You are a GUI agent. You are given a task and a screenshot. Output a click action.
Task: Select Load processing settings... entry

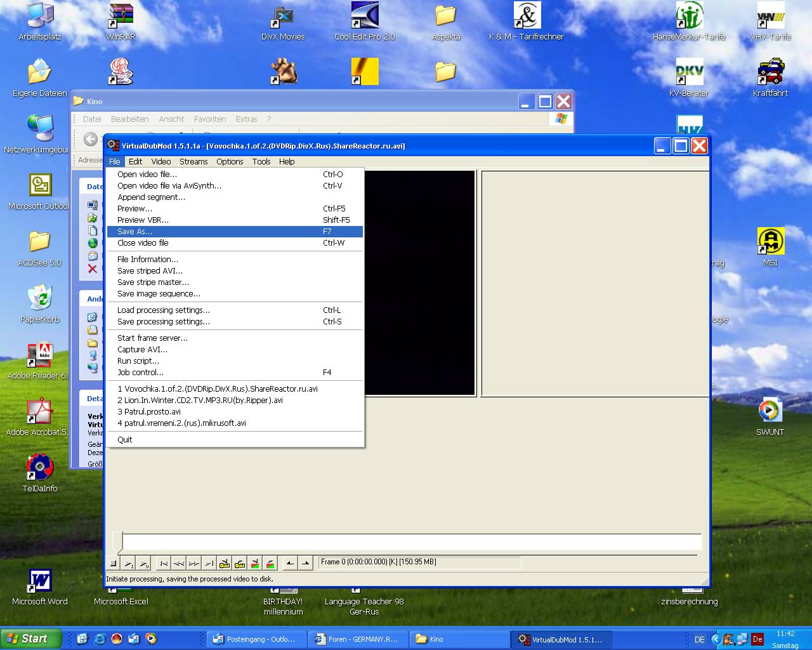[x=235, y=310]
